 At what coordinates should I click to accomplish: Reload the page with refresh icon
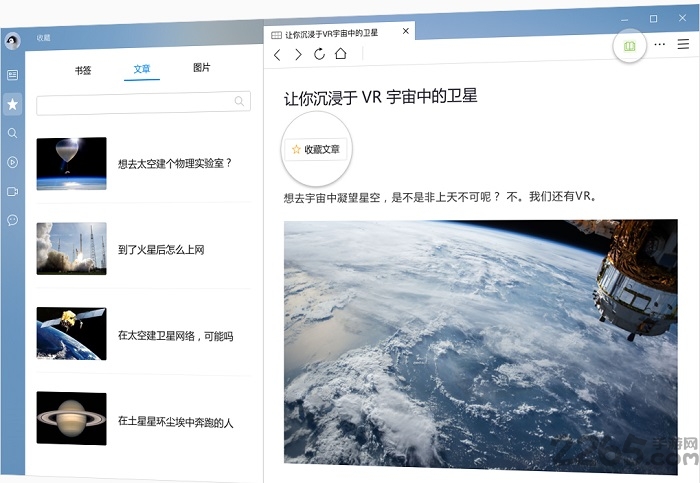coord(319,54)
